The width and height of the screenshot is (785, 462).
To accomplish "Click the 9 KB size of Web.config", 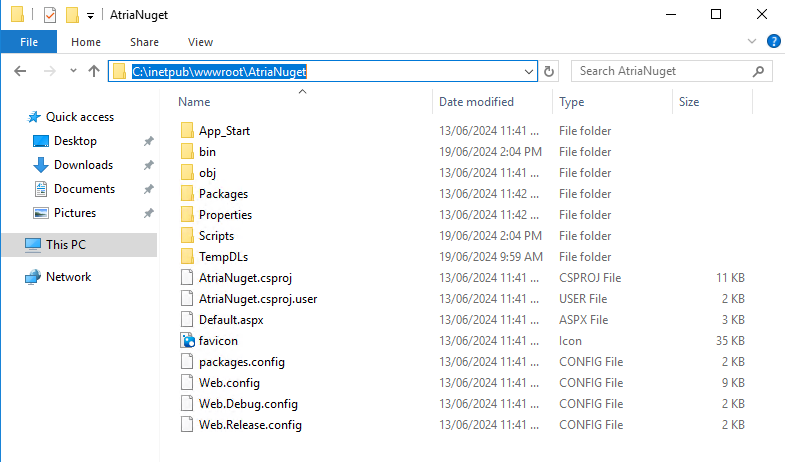I will click(x=733, y=383).
